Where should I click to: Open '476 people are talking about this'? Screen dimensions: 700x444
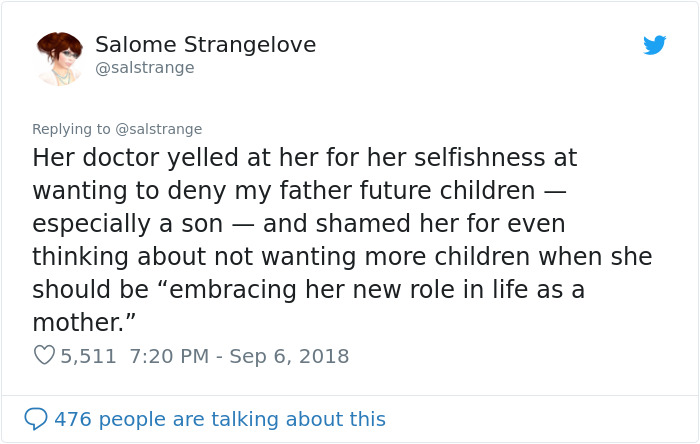(x=219, y=419)
